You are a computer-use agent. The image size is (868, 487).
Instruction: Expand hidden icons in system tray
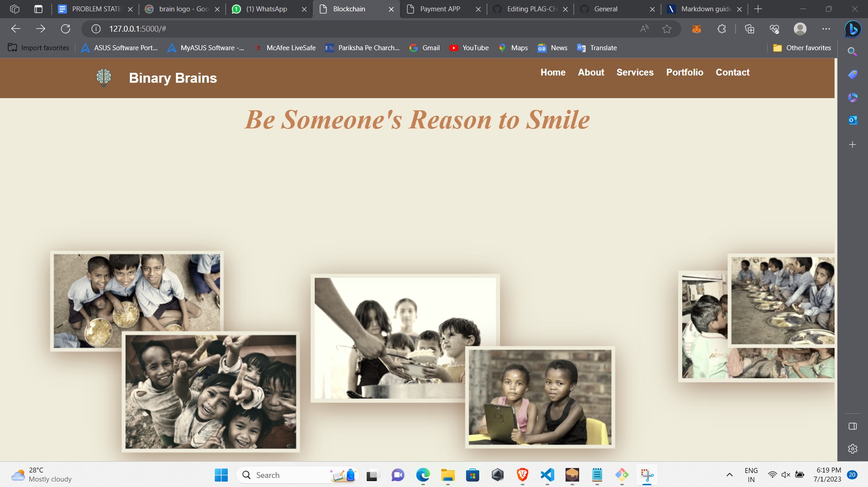(x=729, y=475)
